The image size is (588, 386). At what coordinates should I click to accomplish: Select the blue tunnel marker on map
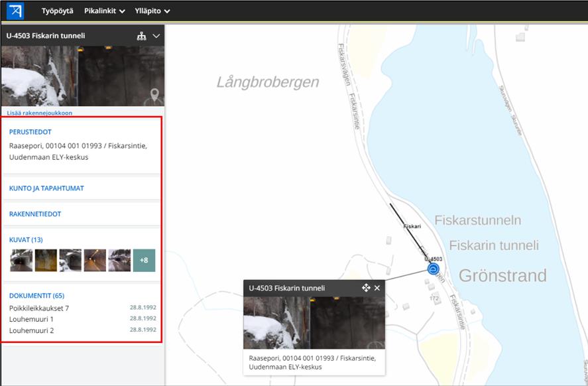pyautogui.click(x=433, y=269)
